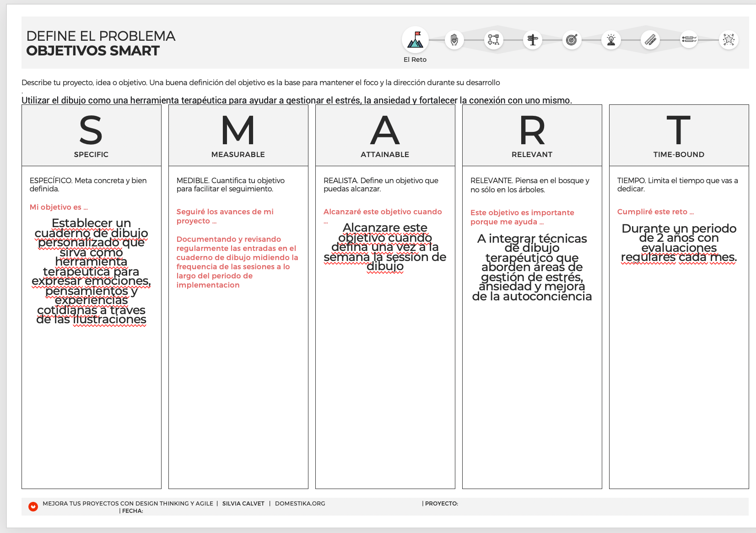Screen dimensions: 756x533
Task: Click the 'ESPECÍFICO. Meta concreta' description
Action: [88, 185]
